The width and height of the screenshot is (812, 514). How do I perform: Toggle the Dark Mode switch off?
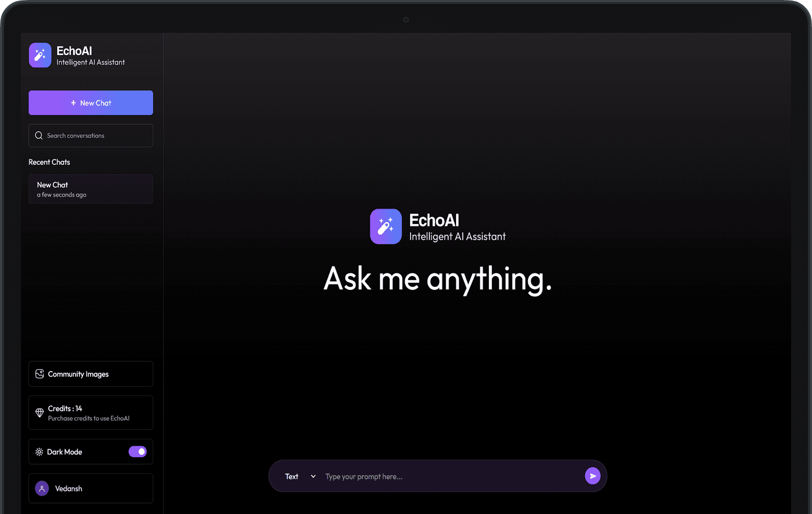pyautogui.click(x=138, y=451)
